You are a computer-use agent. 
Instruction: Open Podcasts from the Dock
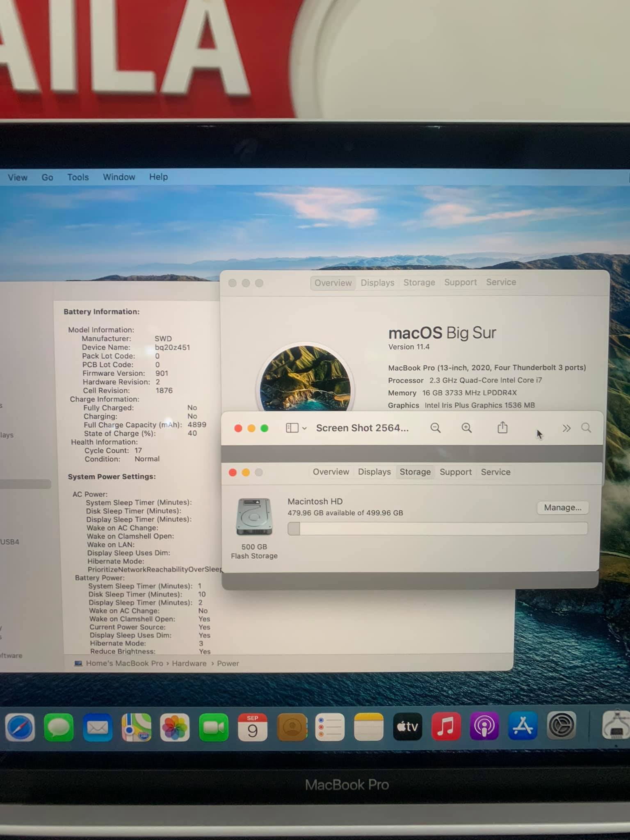(484, 727)
